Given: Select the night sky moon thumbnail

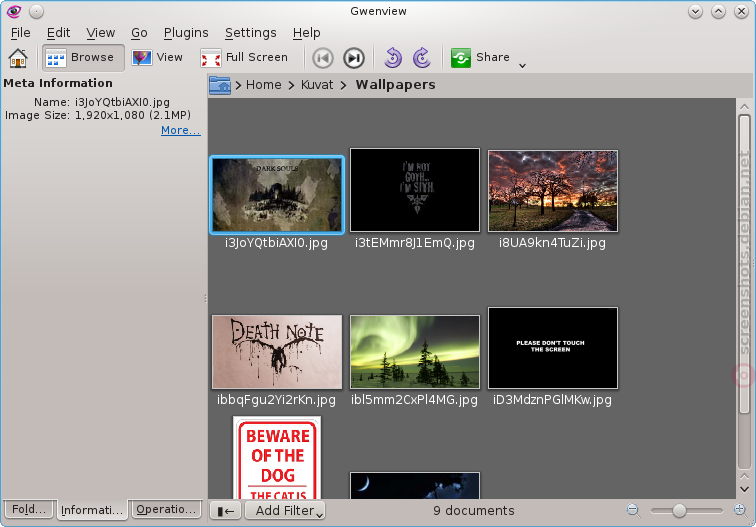Looking at the screenshot, I should 415,486.
